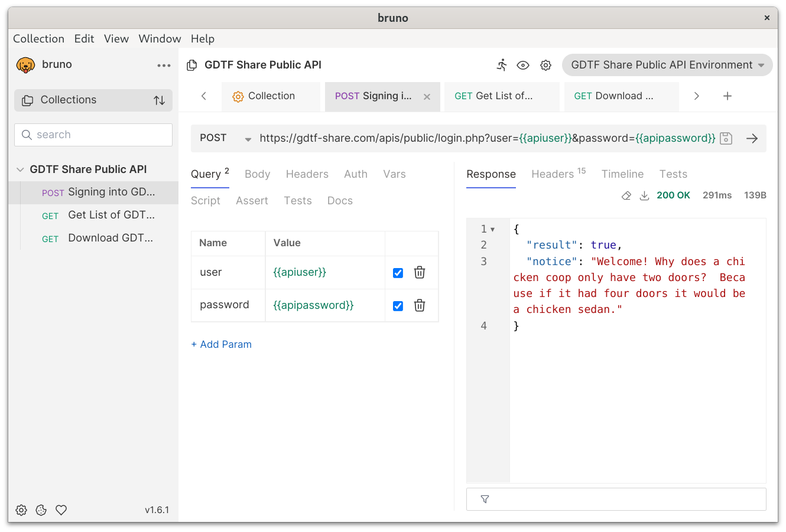Select the GET Download GDT... request
The width and height of the screenshot is (786, 532).
coord(93,239)
